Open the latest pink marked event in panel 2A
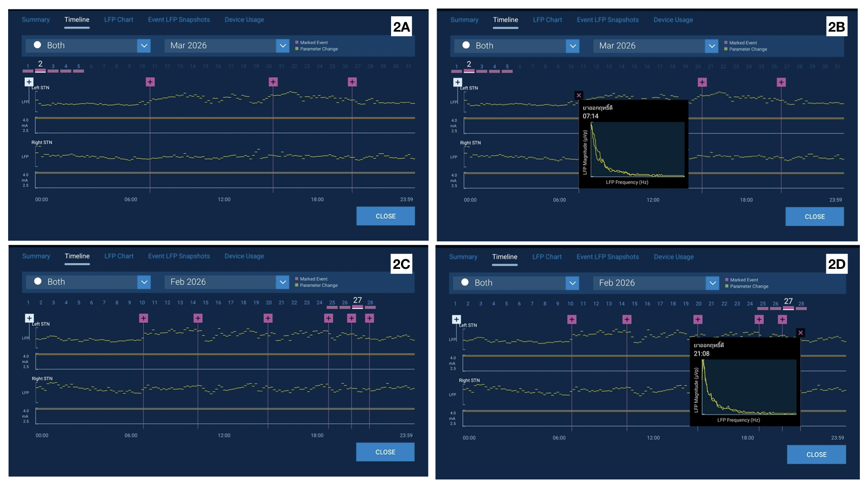Screen dimensions: 868x488 pyautogui.click(x=352, y=82)
